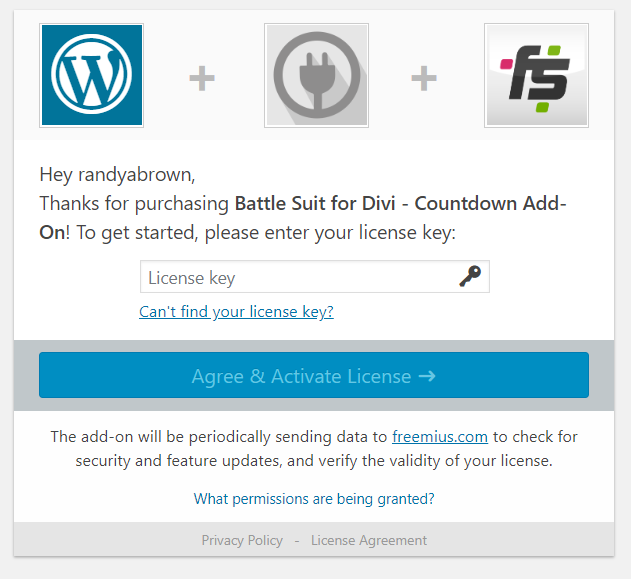631x579 pixels.
Task: Open the Privacy Policy link
Action: pos(242,540)
